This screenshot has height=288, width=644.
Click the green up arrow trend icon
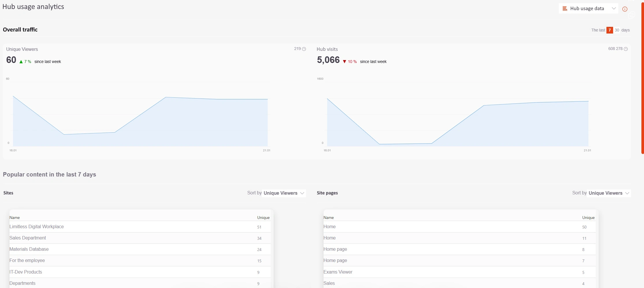[x=21, y=62]
